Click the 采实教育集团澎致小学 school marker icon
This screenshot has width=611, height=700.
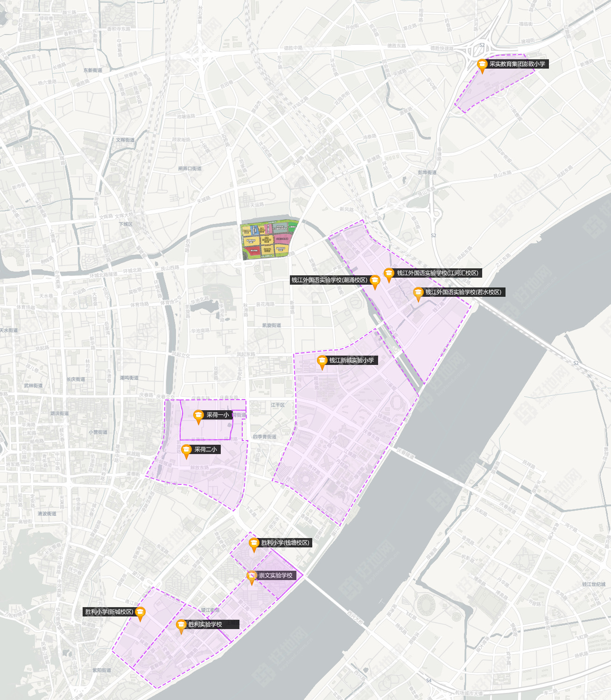pos(482,64)
